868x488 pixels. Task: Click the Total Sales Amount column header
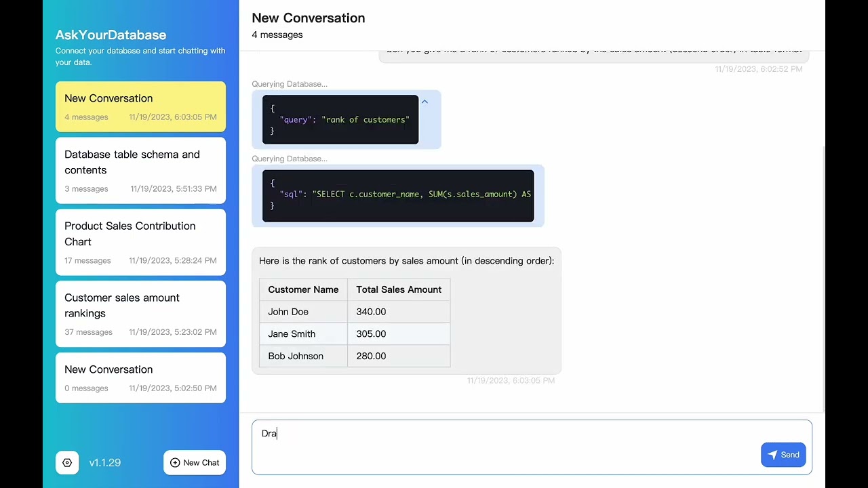399,289
